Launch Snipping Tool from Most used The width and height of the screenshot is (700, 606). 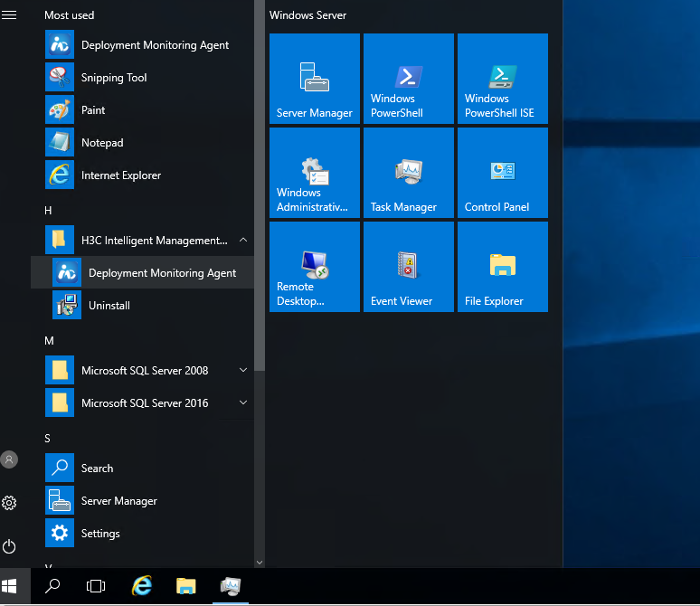[142, 77]
